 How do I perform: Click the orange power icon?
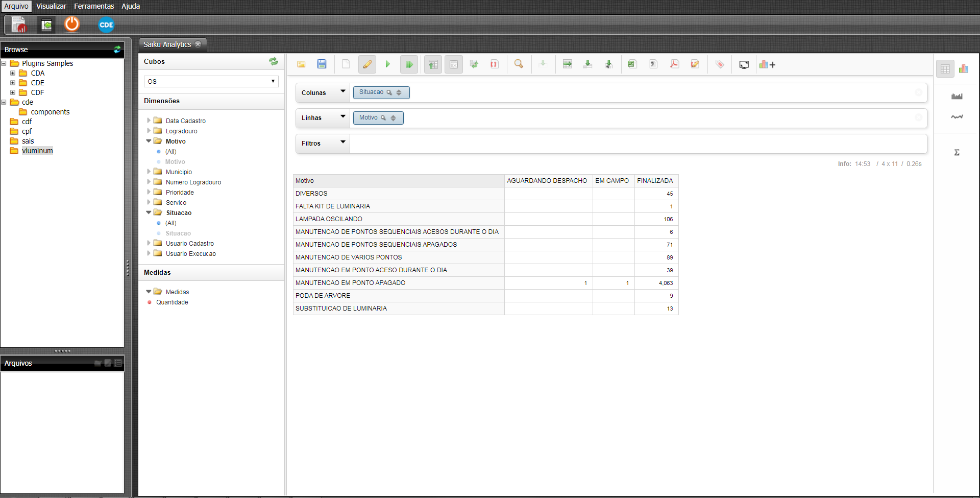72,24
